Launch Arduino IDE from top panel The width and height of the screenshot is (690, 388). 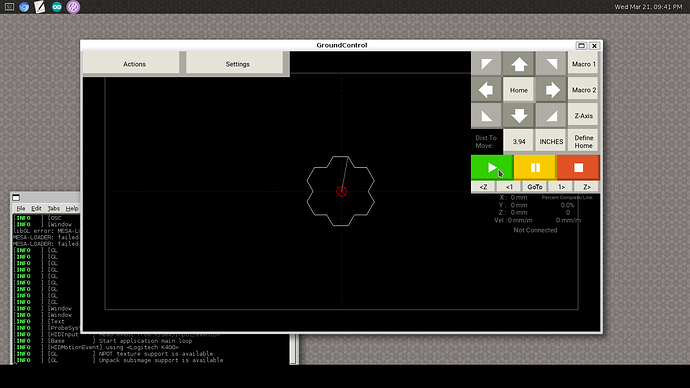point(57,7)
